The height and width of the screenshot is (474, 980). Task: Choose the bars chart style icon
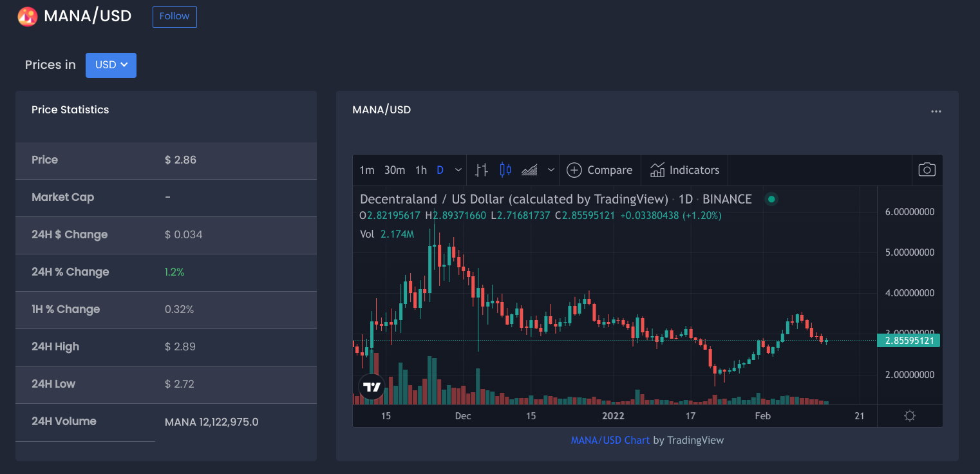(481, 170)
